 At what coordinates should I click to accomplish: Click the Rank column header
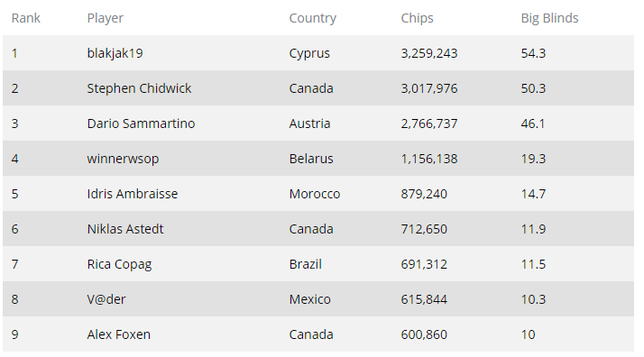coord(26,18)
